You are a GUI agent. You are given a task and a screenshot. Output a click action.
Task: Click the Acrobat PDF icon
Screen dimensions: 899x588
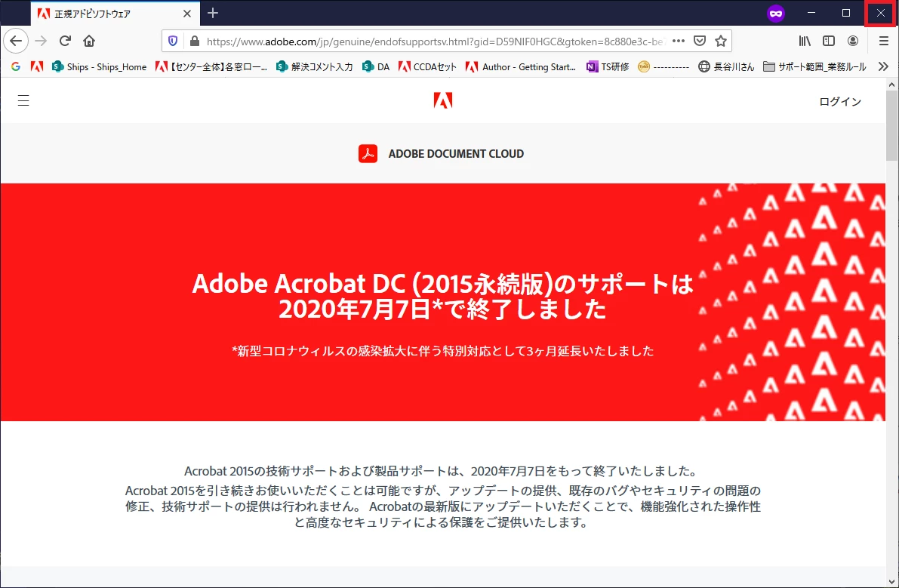pyautogui.click(x=368, y=153)
